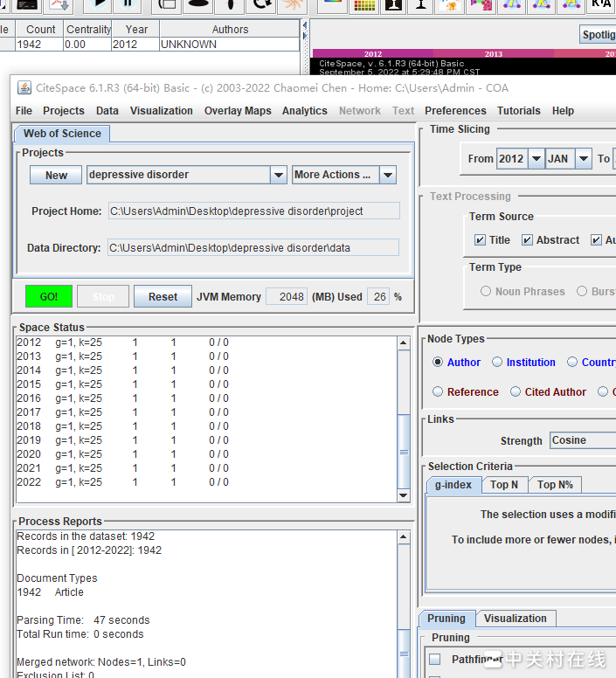Toggle the Title term source checkbox
616x678 pixels.
(x=480, y=240)
